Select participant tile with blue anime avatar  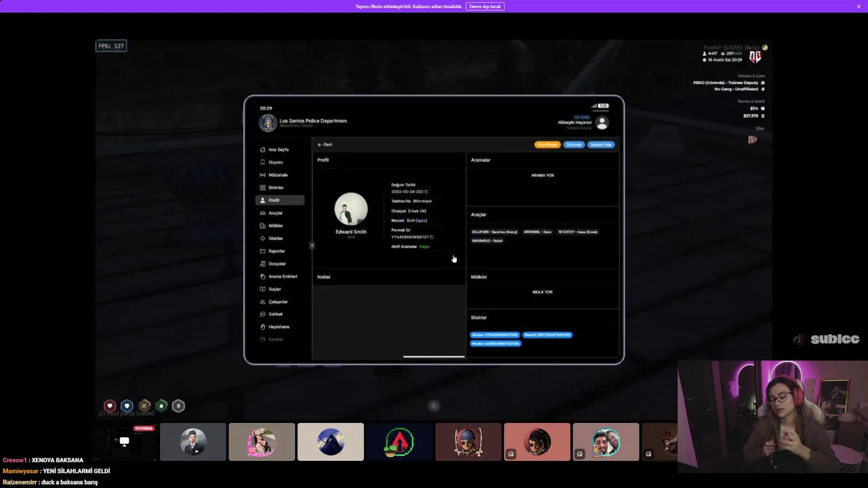click(x=331, y=442)
